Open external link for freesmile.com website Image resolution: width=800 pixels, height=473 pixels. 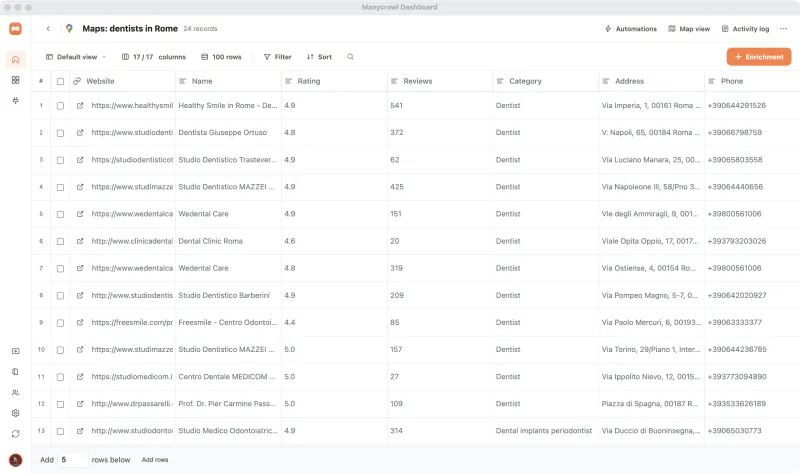pos(80,322)
